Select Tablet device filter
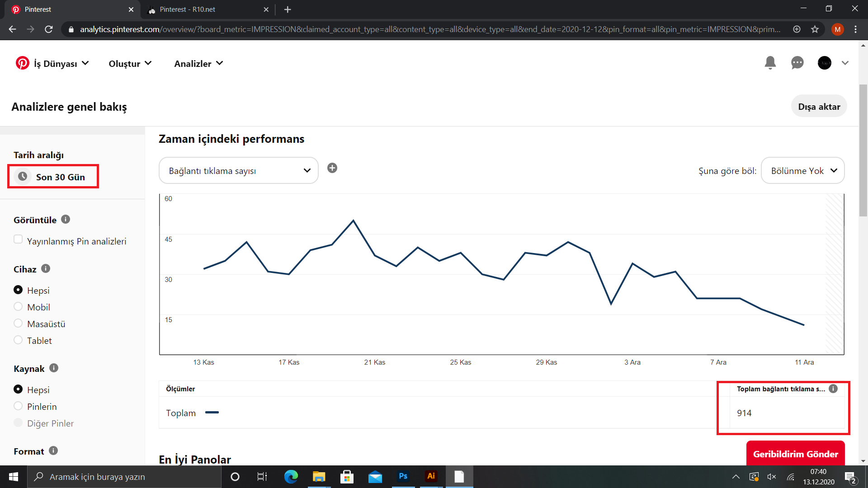 (x=18, y=340)
